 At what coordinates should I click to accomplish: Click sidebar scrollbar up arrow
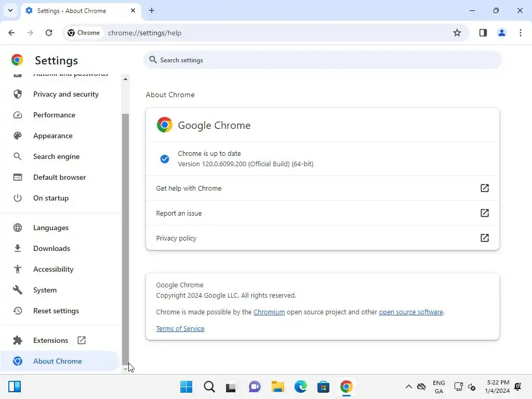(125, 79)
